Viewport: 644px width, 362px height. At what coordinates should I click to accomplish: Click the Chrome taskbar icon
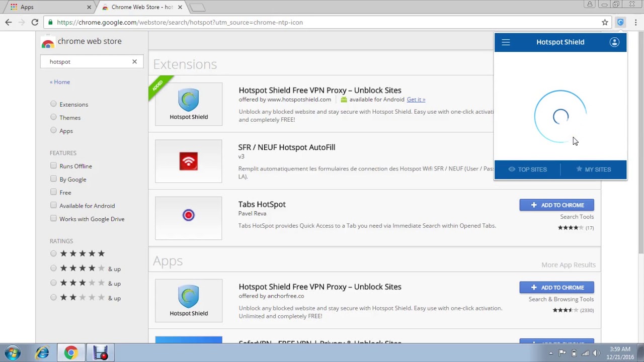(71, 353)
